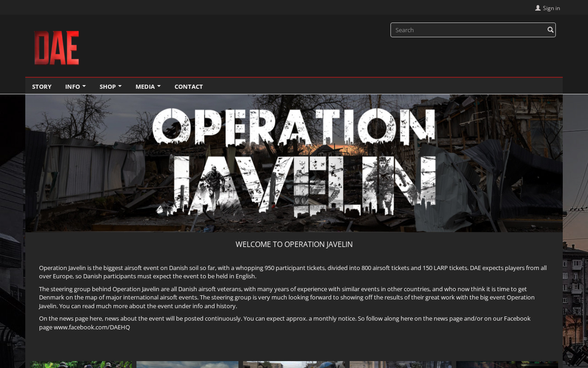This screenshot has width=588, height=368.
Task: Open the second gallery thumbnail from left
Action: coord(187,364)
